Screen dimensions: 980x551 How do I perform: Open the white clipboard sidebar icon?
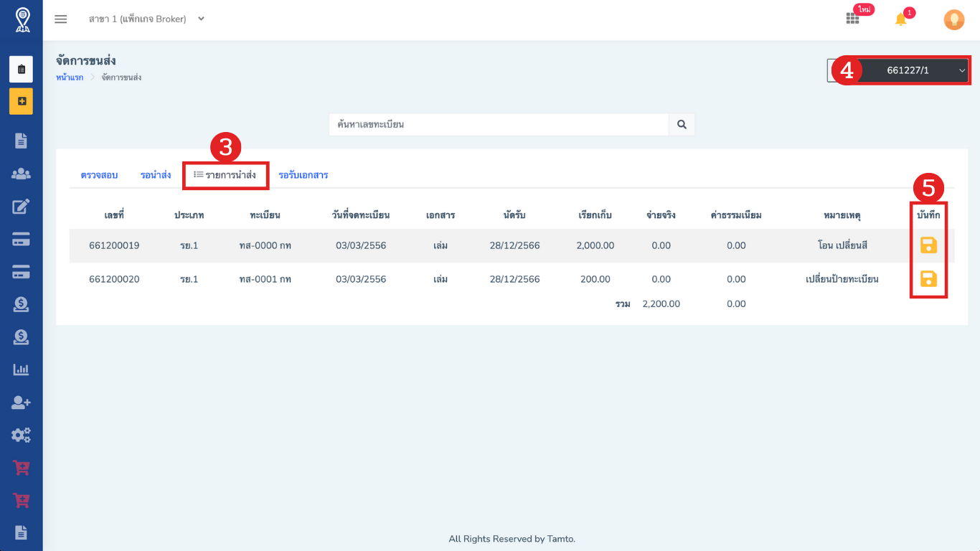[x=22, y=70]
